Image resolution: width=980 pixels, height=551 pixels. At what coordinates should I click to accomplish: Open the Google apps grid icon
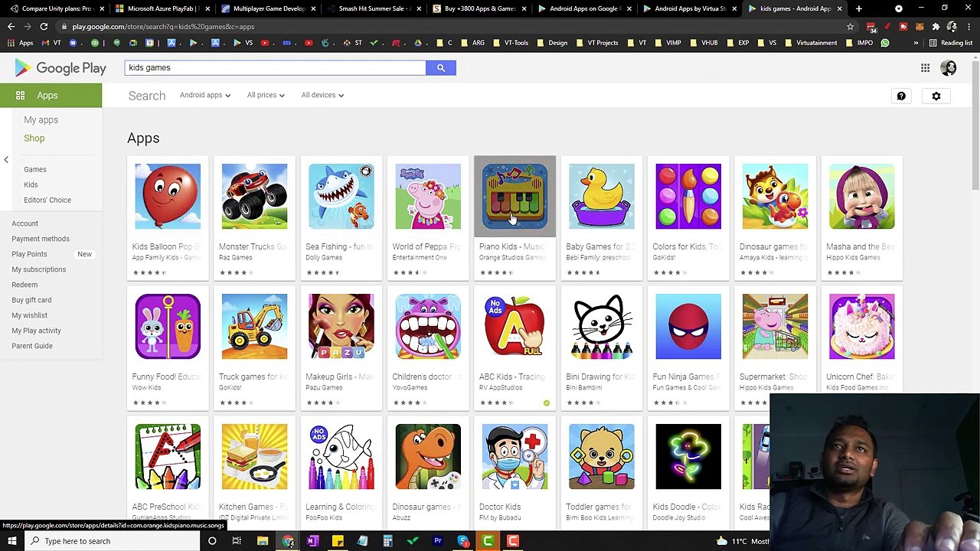[x=925, y=68]
